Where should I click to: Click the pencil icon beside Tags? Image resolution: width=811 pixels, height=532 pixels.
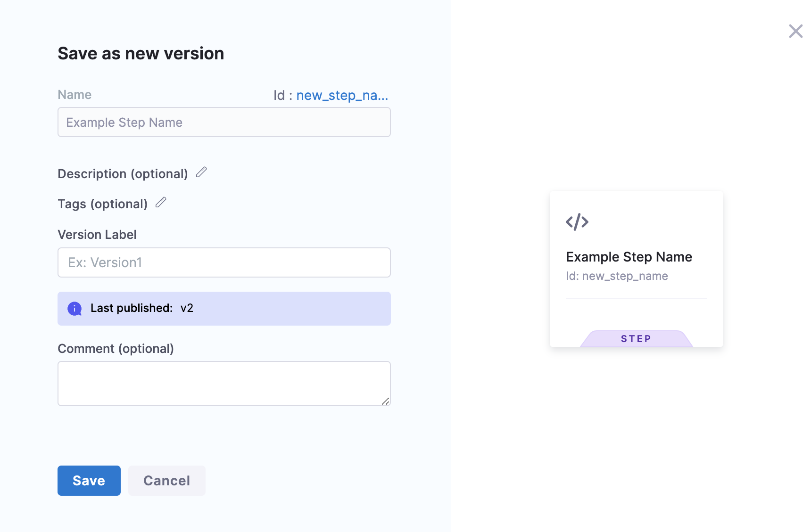coord(161,203)
